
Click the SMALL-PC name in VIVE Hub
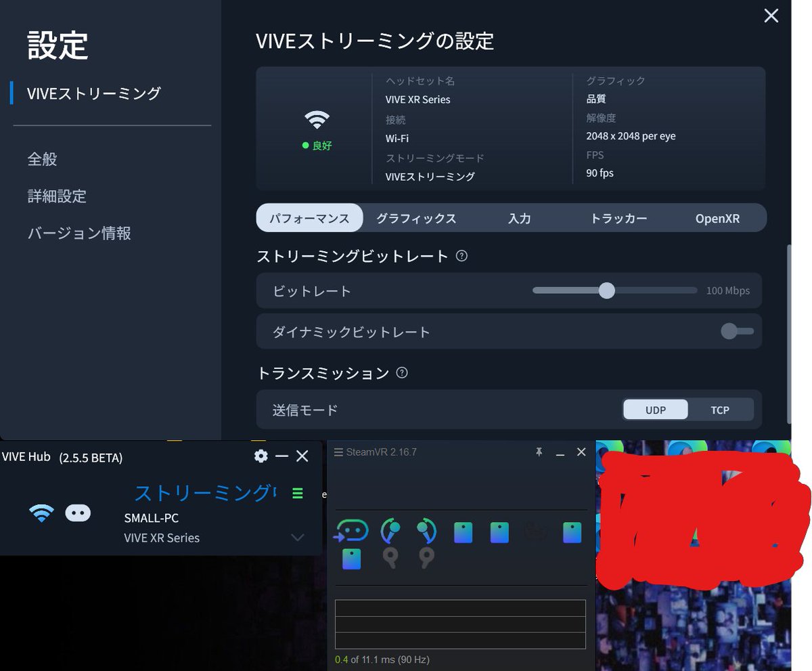tap(152, 518)
